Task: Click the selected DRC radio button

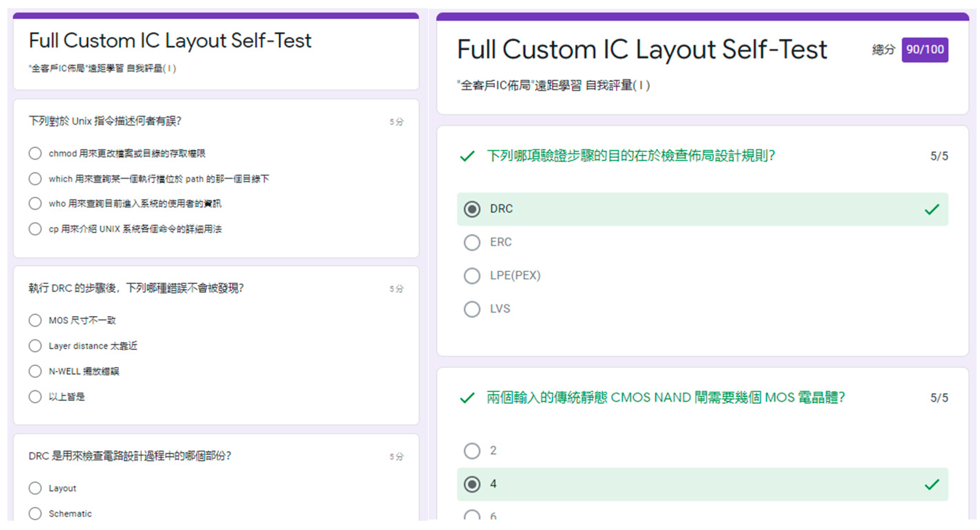Action: [472, 209]
